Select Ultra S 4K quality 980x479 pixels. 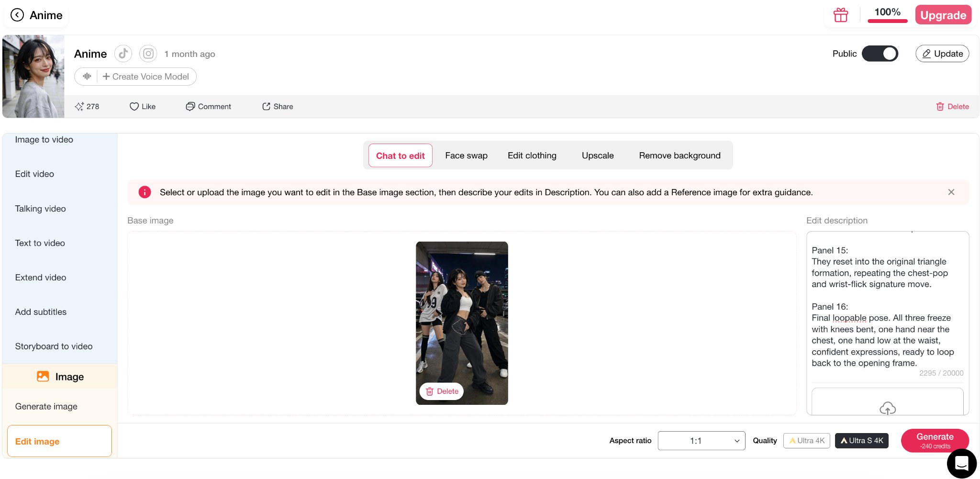click(x=862, y=441)
